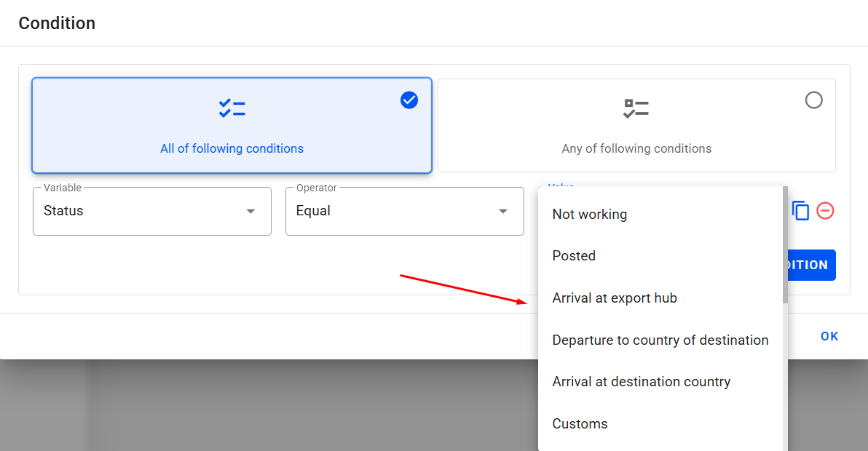Choose the "Any of following conditions" label
Image resolution: width=868 pixels, height=451 pixels.
click(x=636, y=148)
